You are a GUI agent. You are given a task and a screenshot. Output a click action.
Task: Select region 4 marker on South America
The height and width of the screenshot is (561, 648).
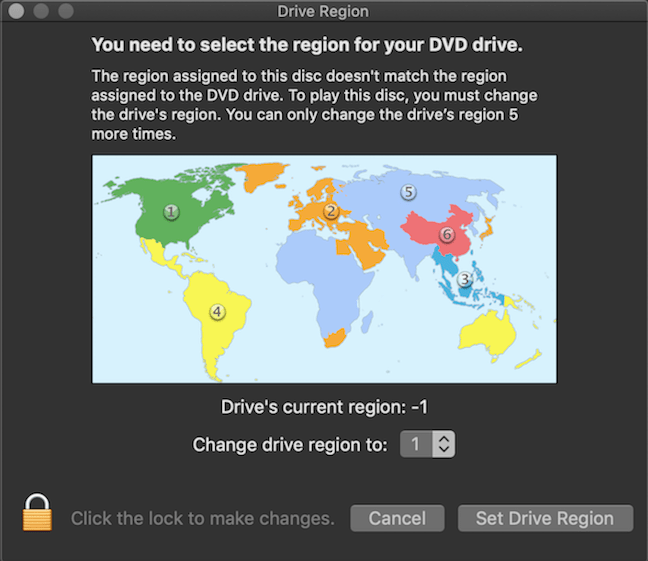click(x=217, y=312)
